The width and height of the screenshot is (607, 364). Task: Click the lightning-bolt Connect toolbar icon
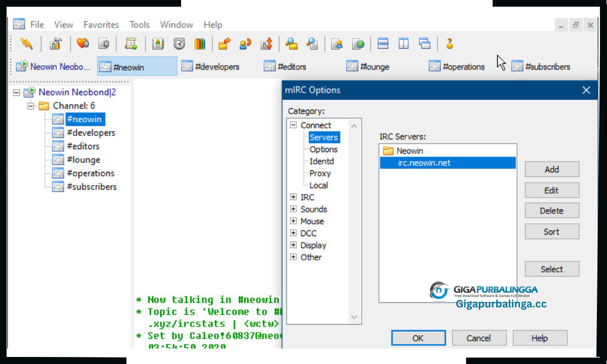pos(27,44)
